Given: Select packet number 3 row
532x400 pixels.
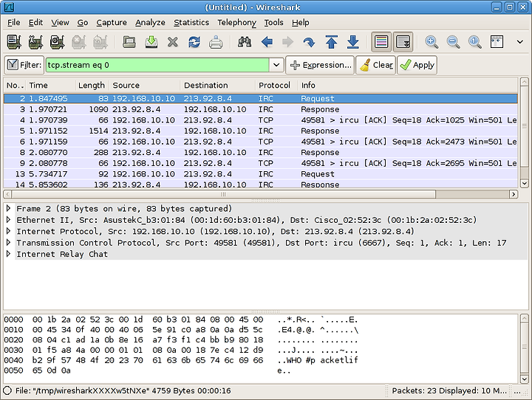Looking at the screenshot, I should click(x=261, y=109).
